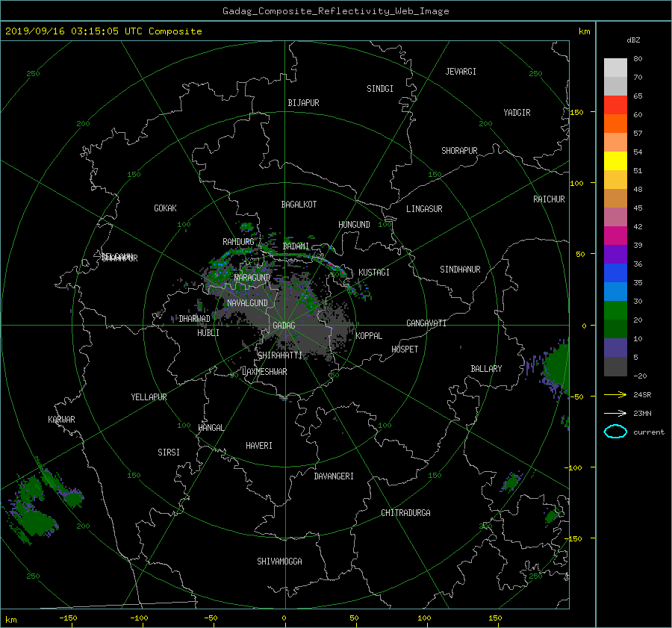The image size is (672, 628).
Task: Select the red 60-65 dBZ color swatch
Action: pos(615,105)
